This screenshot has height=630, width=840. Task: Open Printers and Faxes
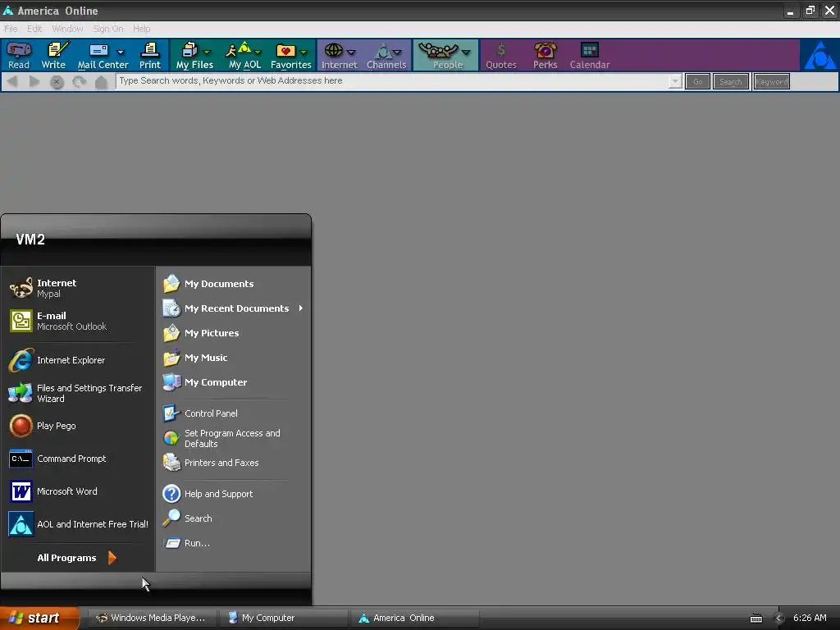(234, 463)
